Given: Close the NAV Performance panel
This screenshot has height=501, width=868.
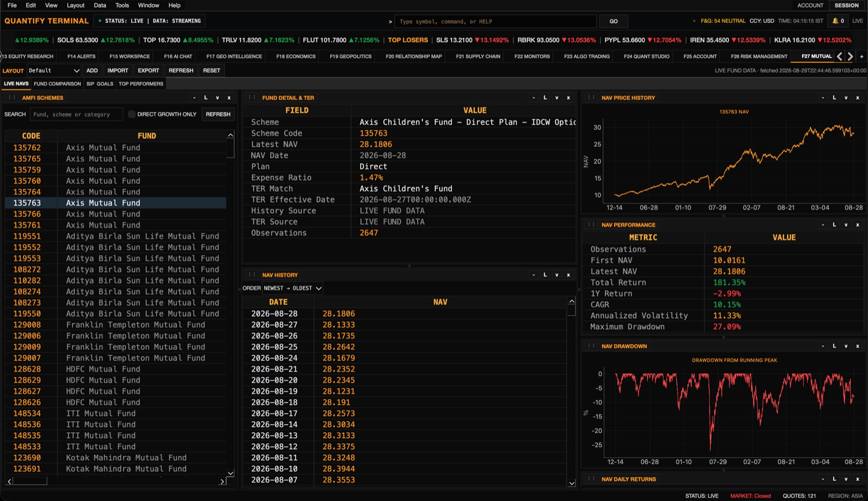Looking at the screenshot, I should tap(858, 224).
